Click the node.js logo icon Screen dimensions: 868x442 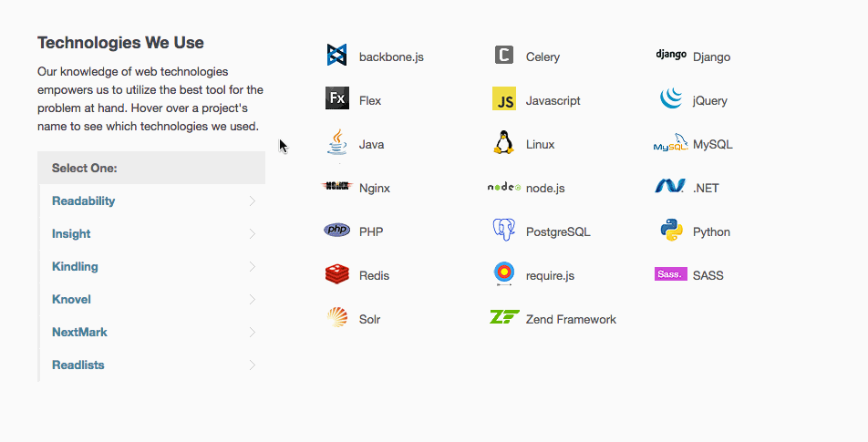point(503,187)
